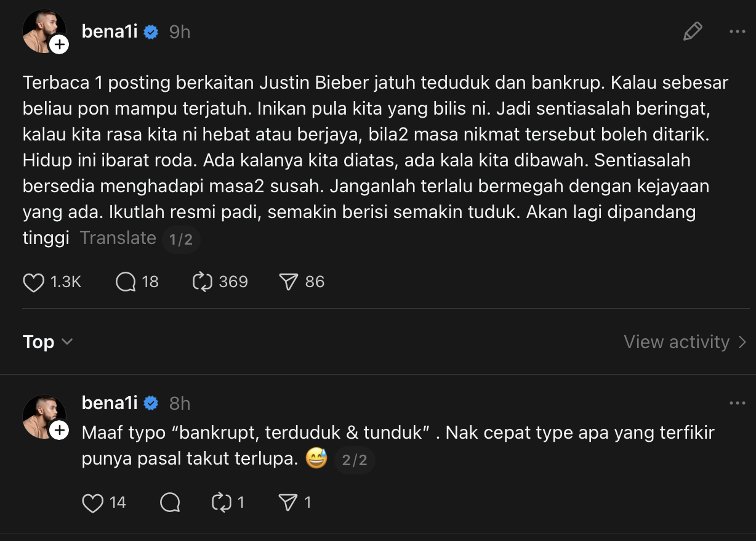Screen dimensions: 756x541
Task: Like the main post with heart icon
Action: tap(34, 282)
